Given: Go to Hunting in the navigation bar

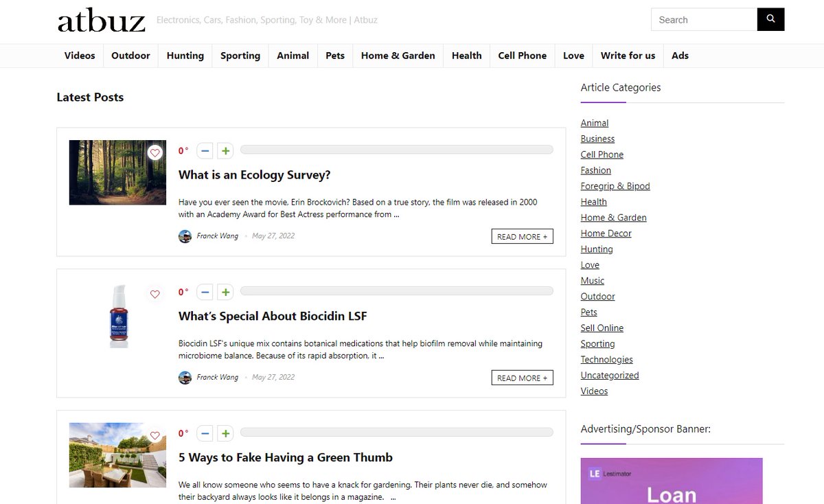Looking at the screenshot, I should pyautogui.click(x=185, y=56).
